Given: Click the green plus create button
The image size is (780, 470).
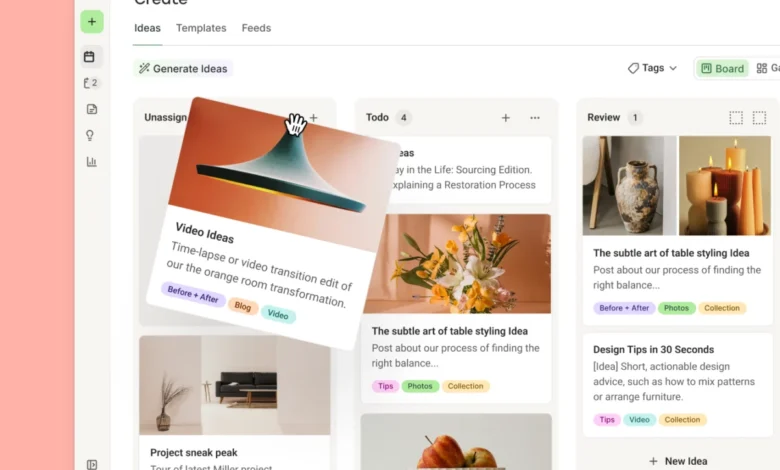Looking at the screenshot, I should click(x=92, y=22).
